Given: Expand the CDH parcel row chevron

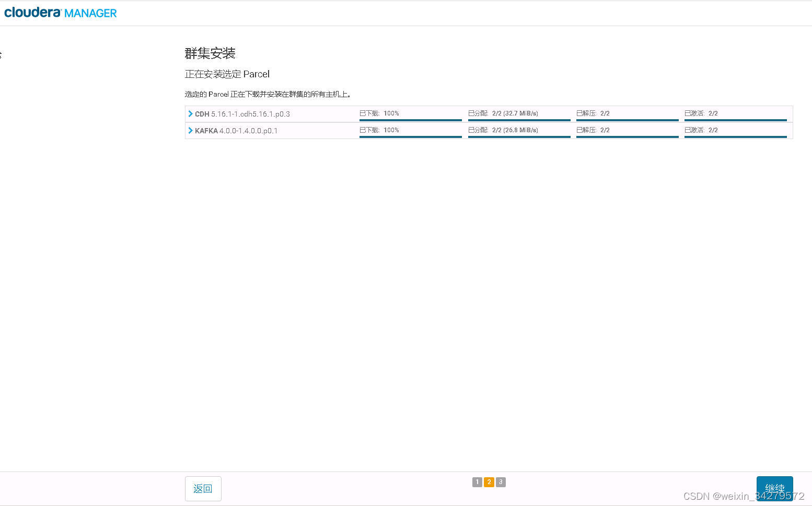Looking at the screenshot, I should coord(190,113).
